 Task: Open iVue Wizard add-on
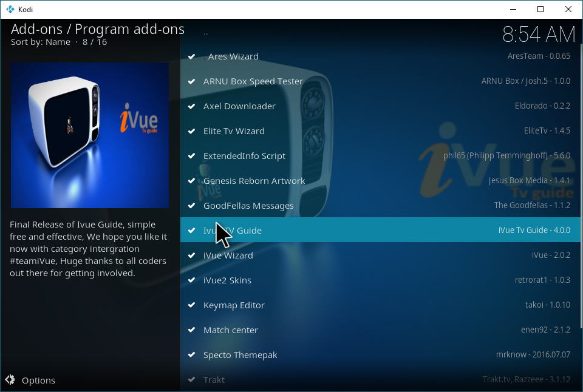click(x=380, y=255)
